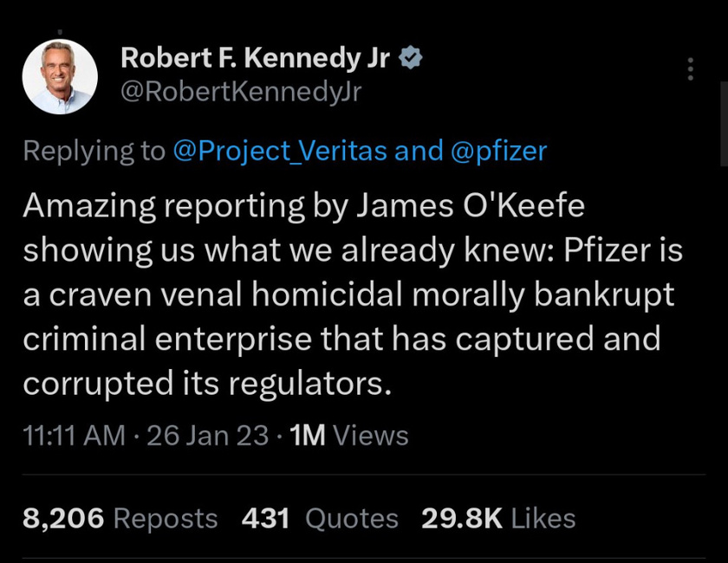Open the tweet's three-dot more options menu
The width and height of the screenshot is (728, 563).
690,69
